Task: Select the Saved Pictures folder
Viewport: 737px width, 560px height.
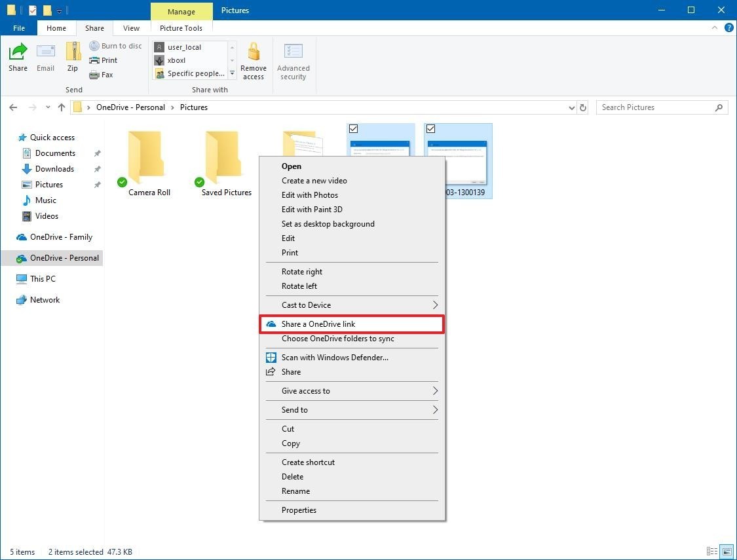Action: click(225, 162)
